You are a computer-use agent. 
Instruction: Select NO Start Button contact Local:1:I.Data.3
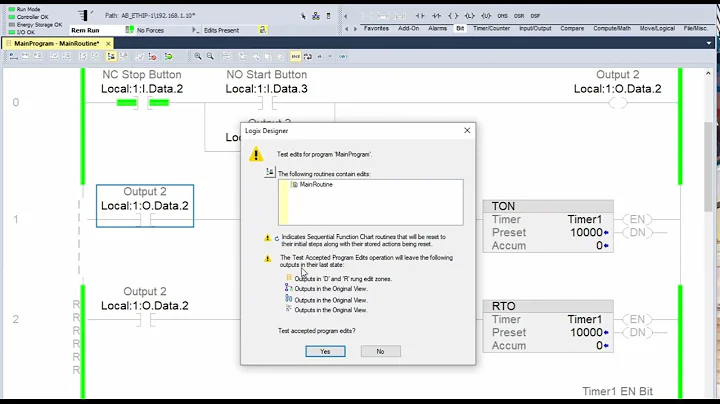pos(266,102)
